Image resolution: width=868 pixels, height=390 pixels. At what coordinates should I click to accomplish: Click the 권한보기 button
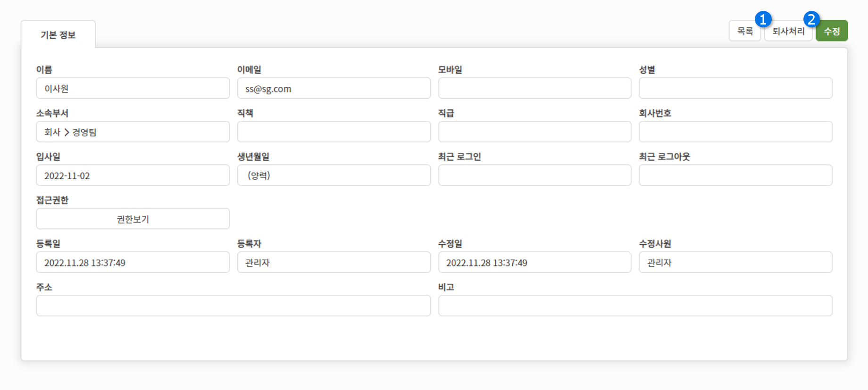[x=133, y=219]
